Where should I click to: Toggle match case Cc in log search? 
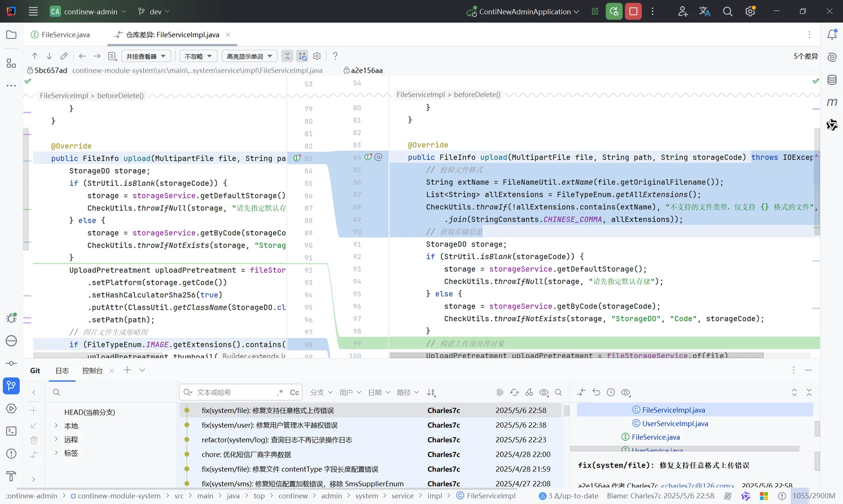click(295, 392)
